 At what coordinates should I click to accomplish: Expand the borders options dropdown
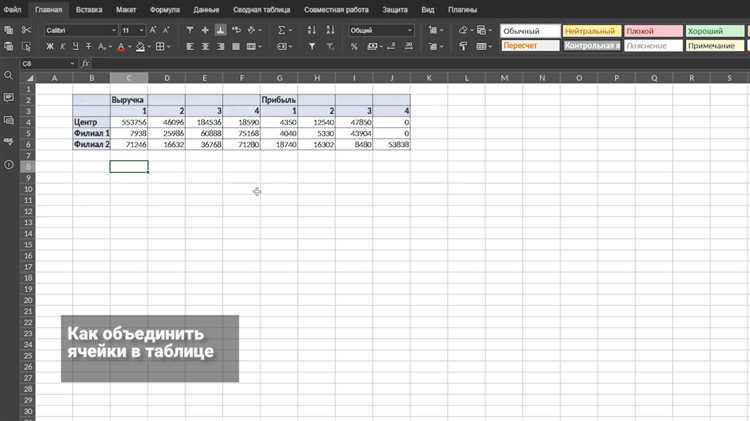(168, 46)
